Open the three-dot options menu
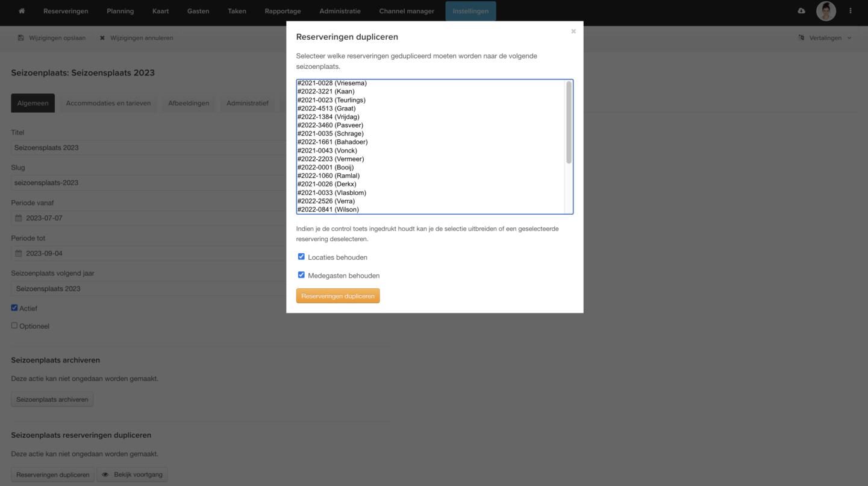Screen dimensions: 868x486 (x=851, y=11)
